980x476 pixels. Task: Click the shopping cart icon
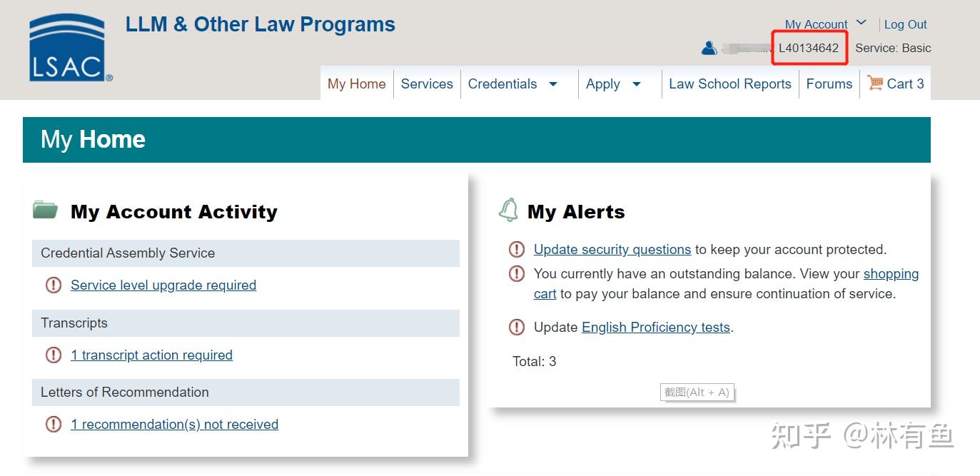coord(874,83)
